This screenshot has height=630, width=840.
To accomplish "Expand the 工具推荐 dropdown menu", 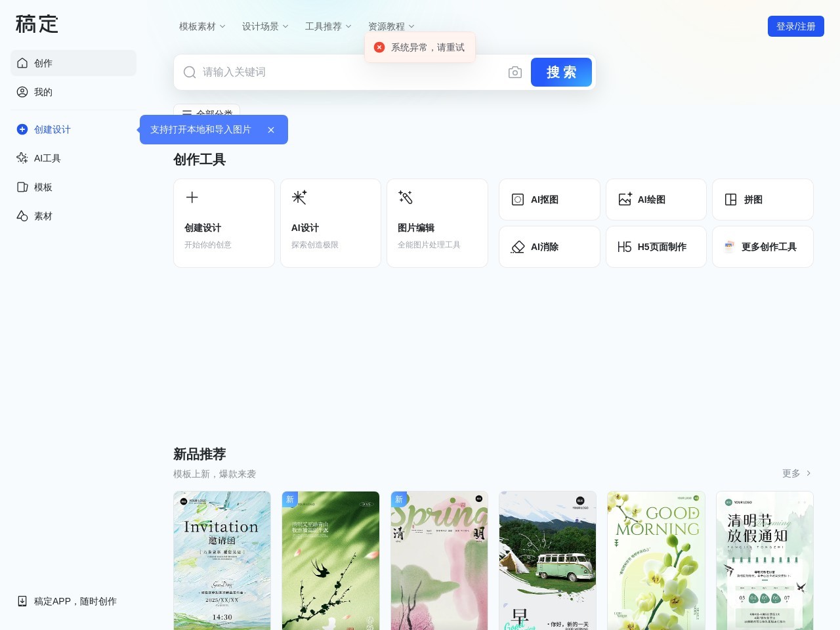I will pos(328,26).
